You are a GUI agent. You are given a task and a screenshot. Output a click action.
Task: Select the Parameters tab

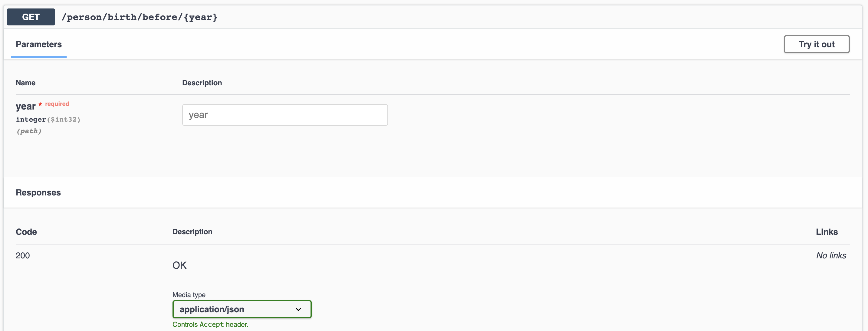(x=39, y=44)
